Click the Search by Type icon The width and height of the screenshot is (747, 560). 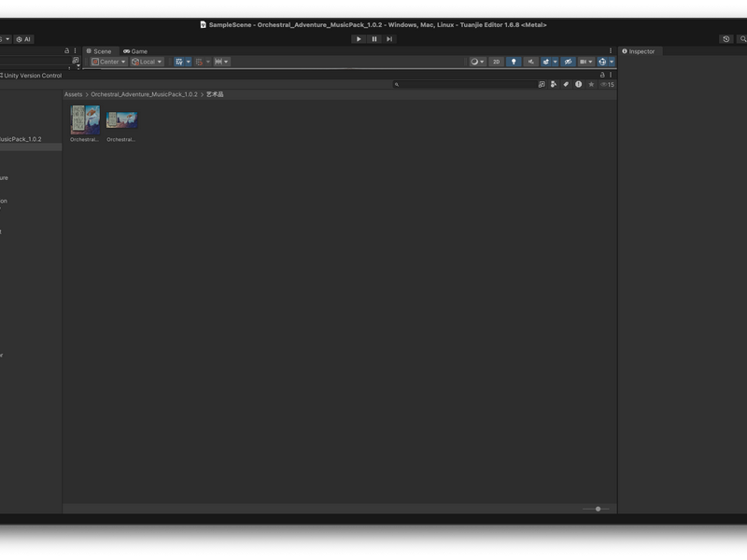click(554, 84)
